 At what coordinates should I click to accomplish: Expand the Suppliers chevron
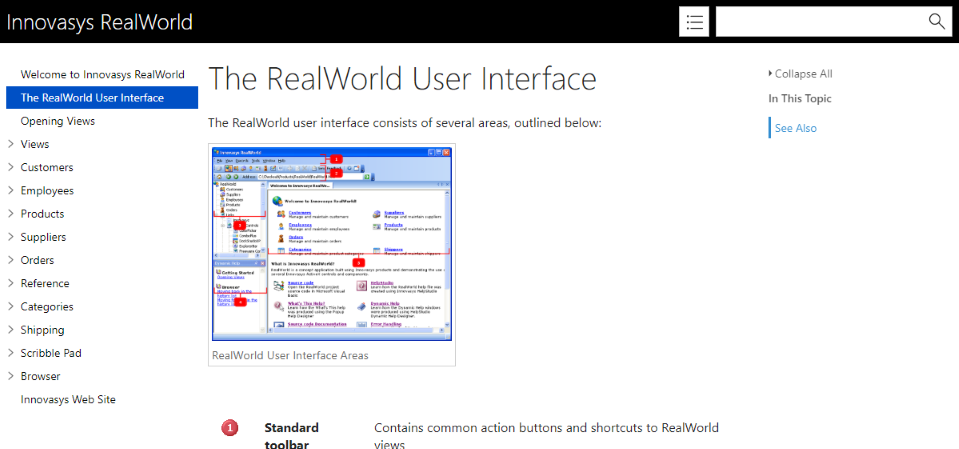tap(11, 237)
